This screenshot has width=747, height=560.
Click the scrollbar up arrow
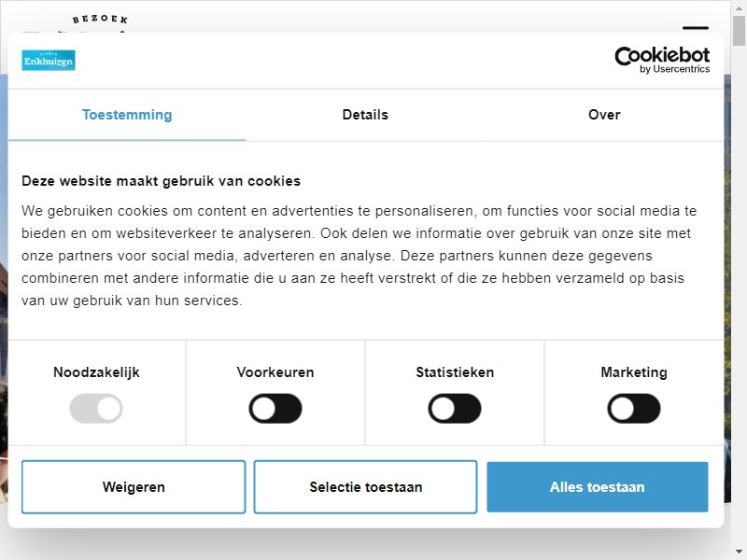[739, 7]
